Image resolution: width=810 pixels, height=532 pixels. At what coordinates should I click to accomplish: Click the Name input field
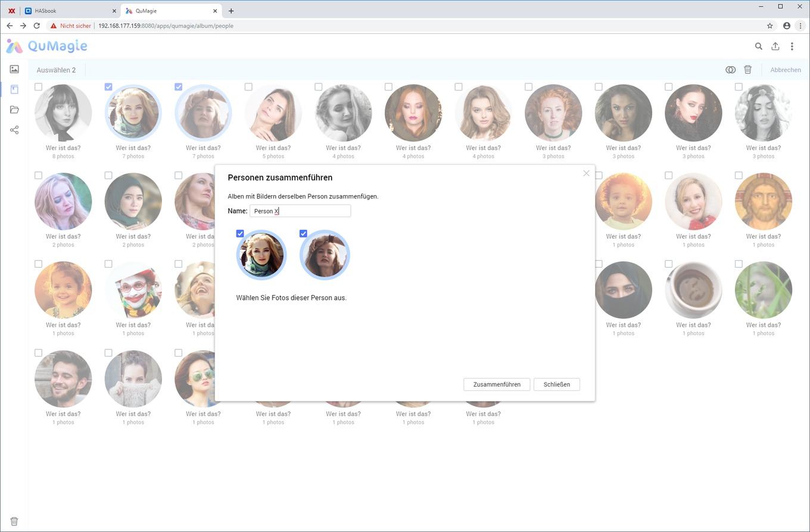[300, 211]
